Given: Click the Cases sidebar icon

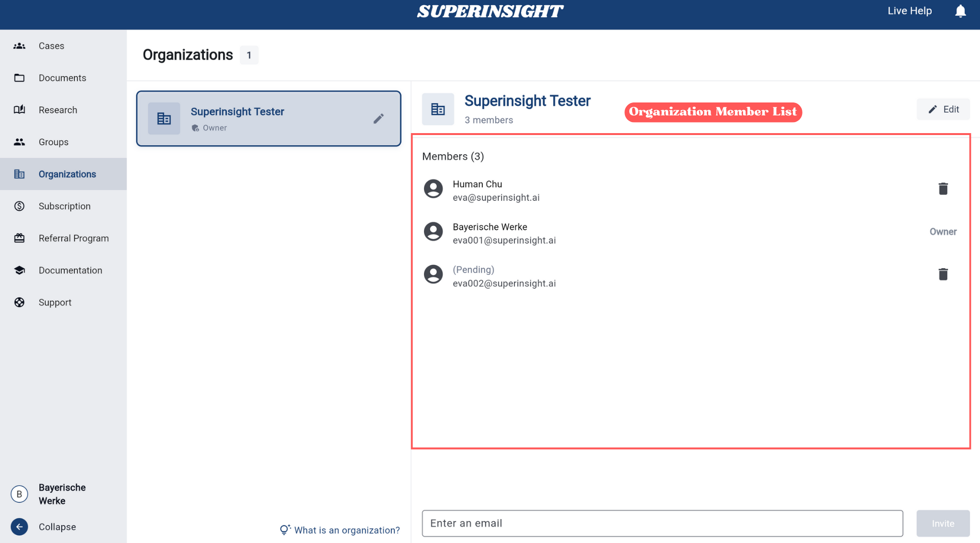Looking at the screenshot, I should (x=19, y=46).
